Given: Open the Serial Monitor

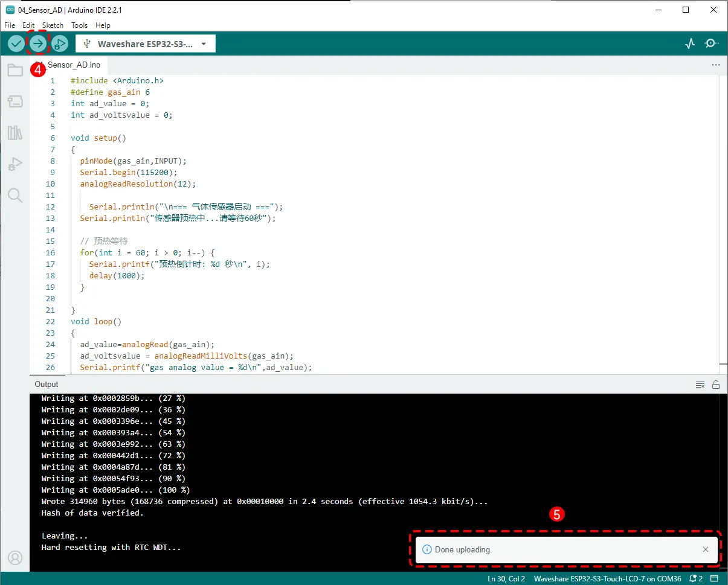Looking at the screenshot, I should (712, 43).
